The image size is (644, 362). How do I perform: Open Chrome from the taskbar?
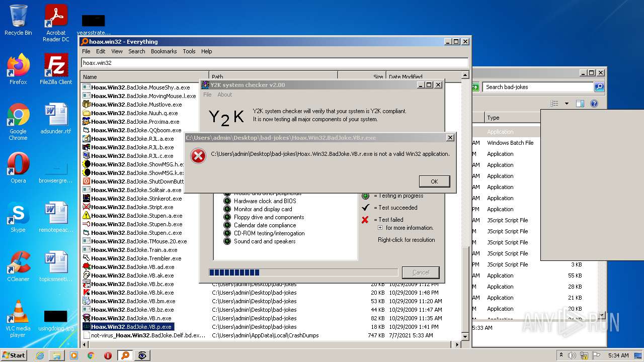(91, 355)
